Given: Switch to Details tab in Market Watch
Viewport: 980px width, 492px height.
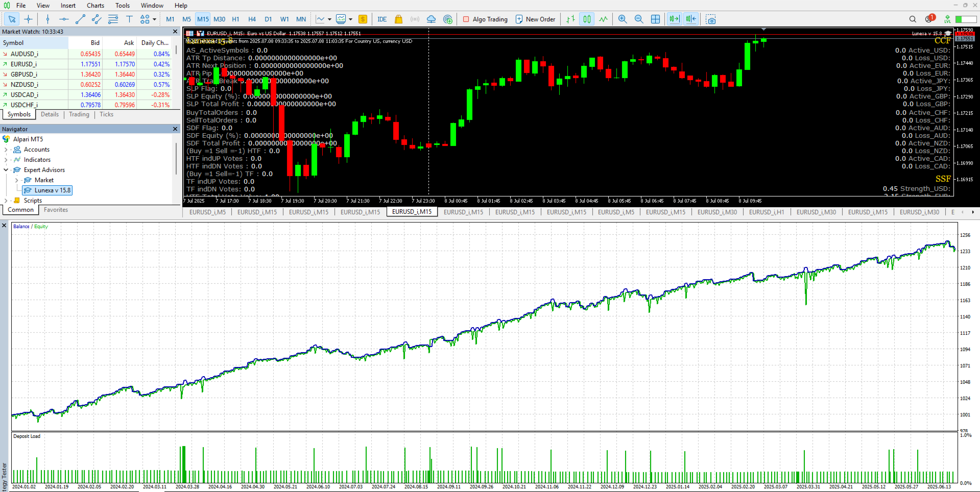Looking at the screenshot, I should click(x=50, y=114).
